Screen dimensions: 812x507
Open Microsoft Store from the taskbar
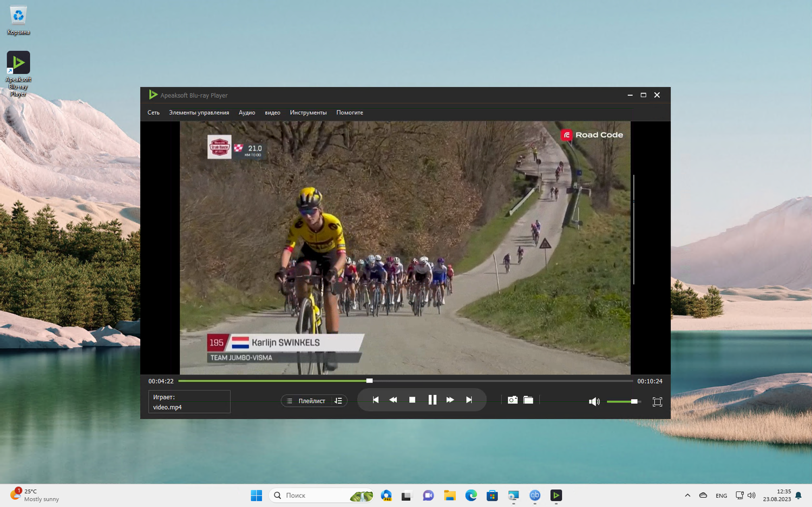[492, 495]
